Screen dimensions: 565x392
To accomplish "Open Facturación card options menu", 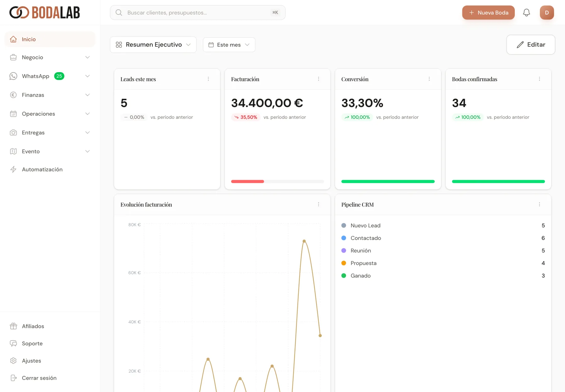I will coord(319,79).
